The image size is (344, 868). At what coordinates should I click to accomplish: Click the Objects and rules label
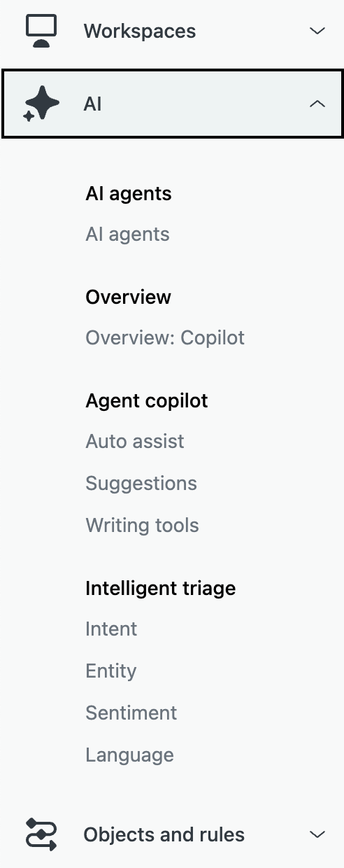(164, 835)
